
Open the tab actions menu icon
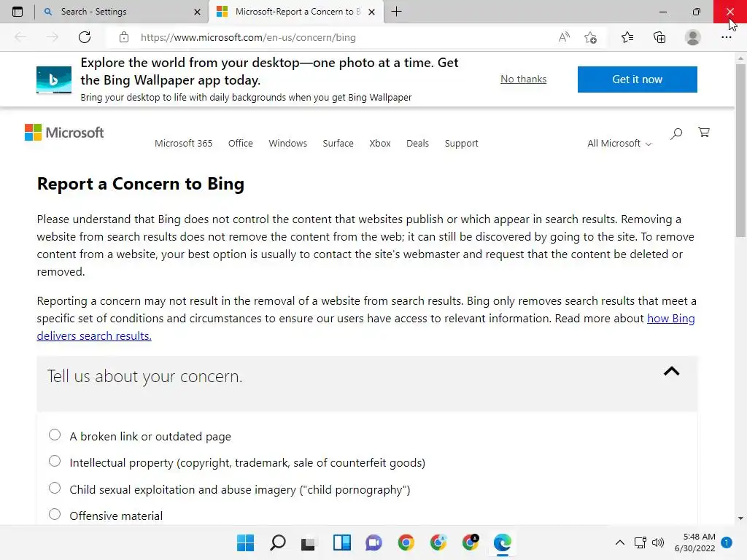point(18,12)
